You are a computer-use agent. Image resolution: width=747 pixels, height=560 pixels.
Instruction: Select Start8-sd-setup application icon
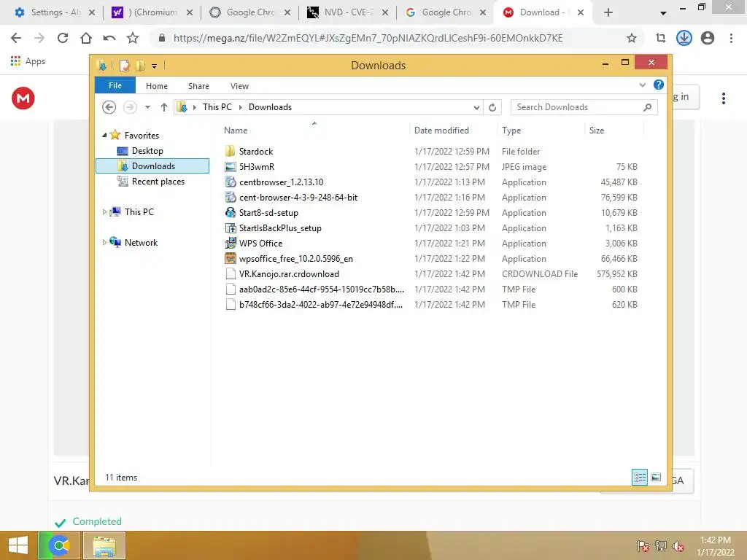tap(230, 212)
